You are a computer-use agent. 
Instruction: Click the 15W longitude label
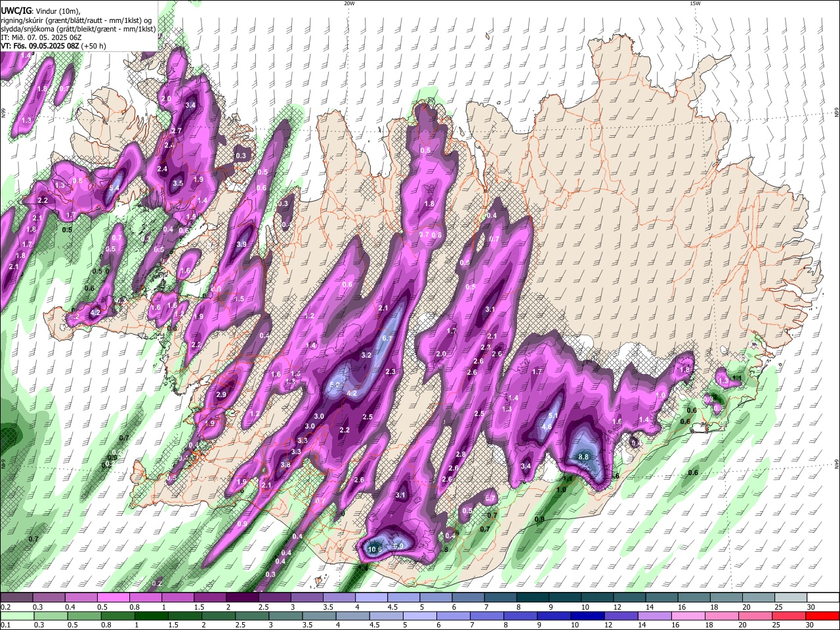tap(695, 3)
